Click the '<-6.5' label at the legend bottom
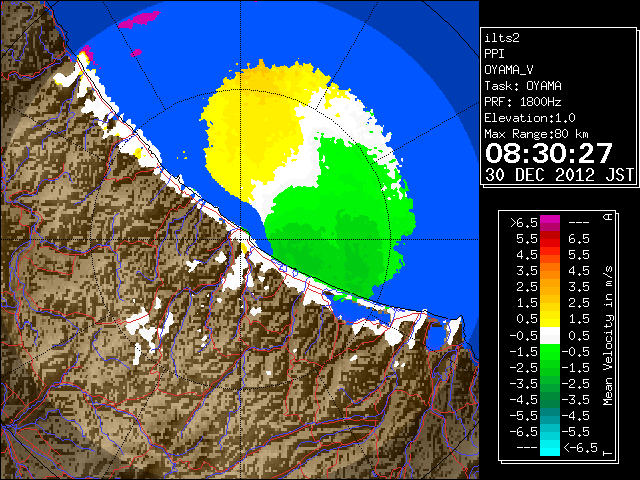This screenshot has height=480, width=640. [580, 448]
